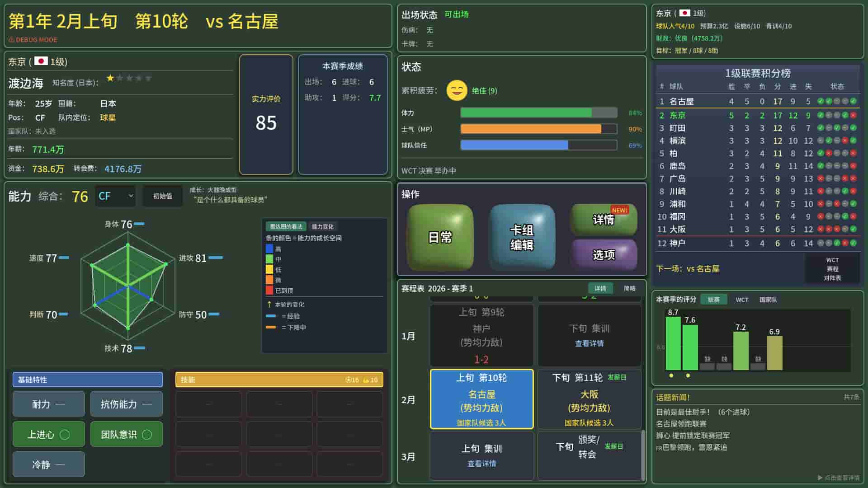Select the 第10轮 名古屋 match cell
This screenshot has width=868, height=488.
(x=481, y=399)
